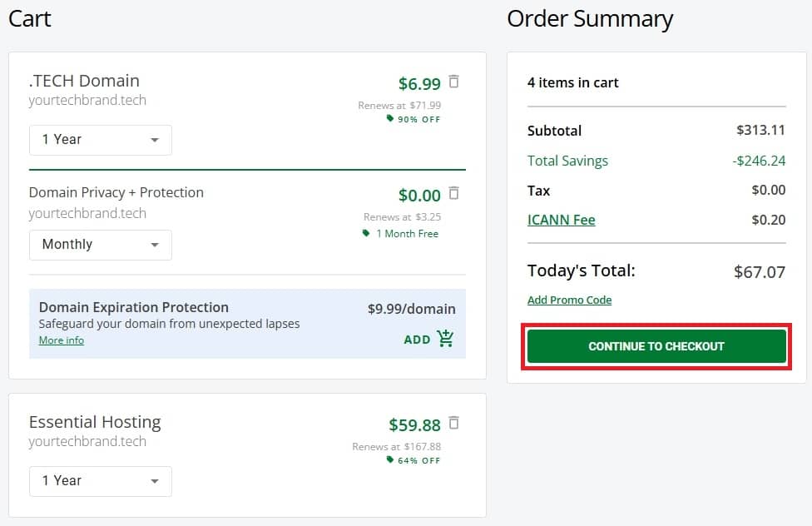Click ADD for Domain Expiration Protection
Screen dimensions: 812x526
click(418, 339)
